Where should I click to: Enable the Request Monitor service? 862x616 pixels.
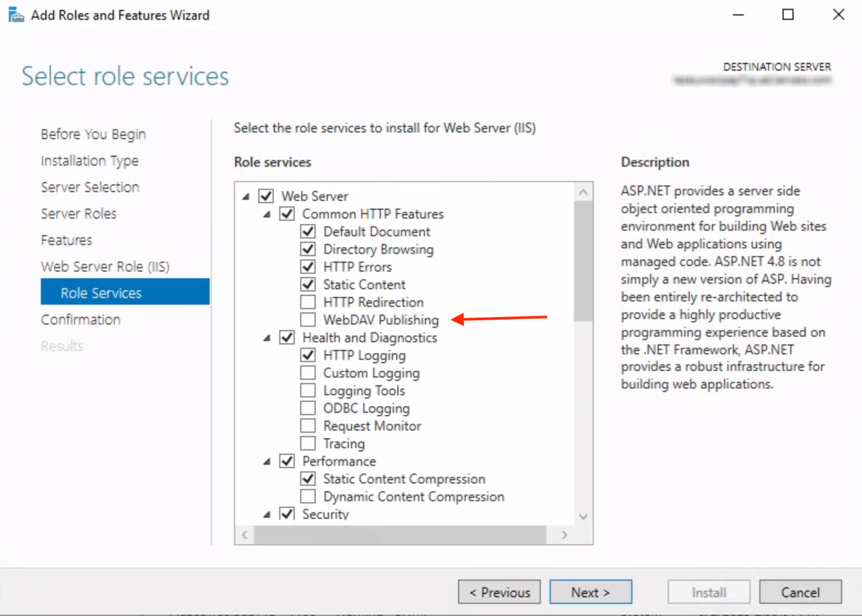(x=308, y=426)
